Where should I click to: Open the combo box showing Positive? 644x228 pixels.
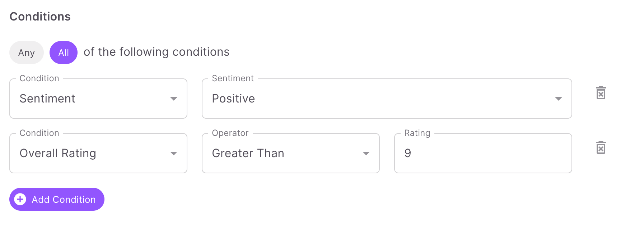point(387,99)
